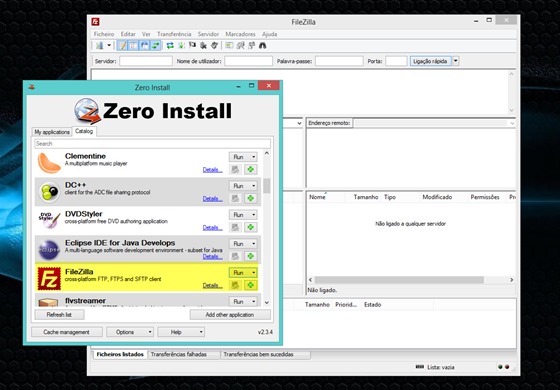The image size is (560, 390).
Task: Select the Catalog tab
Action: (84, 131)
